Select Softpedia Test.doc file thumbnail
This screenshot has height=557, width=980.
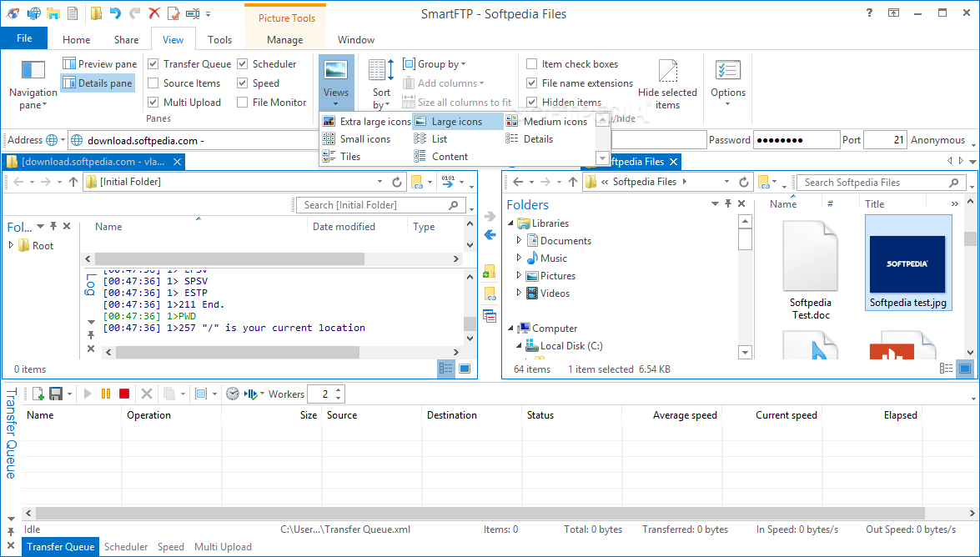(810, 270)
